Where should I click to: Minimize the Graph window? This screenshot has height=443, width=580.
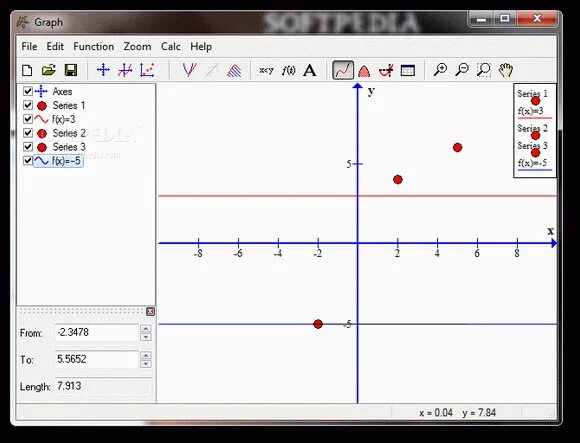pyautogui.click(x=481, y=18)
